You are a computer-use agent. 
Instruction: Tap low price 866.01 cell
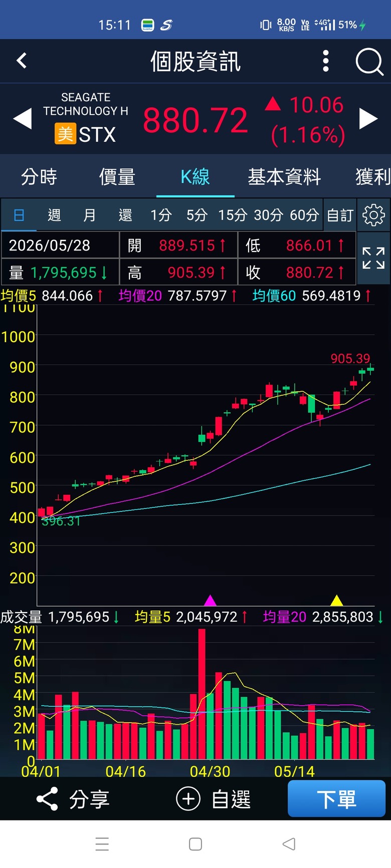(x=297, y=245)
